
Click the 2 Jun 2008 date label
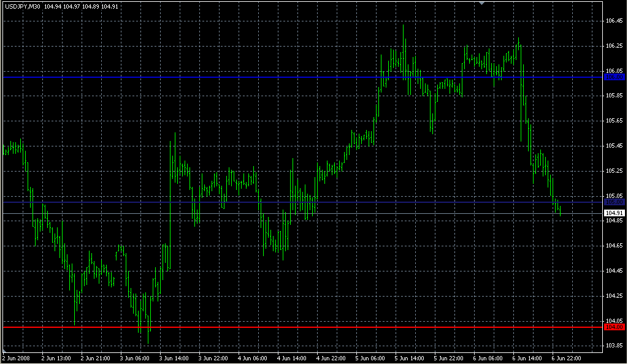point(17,358)
